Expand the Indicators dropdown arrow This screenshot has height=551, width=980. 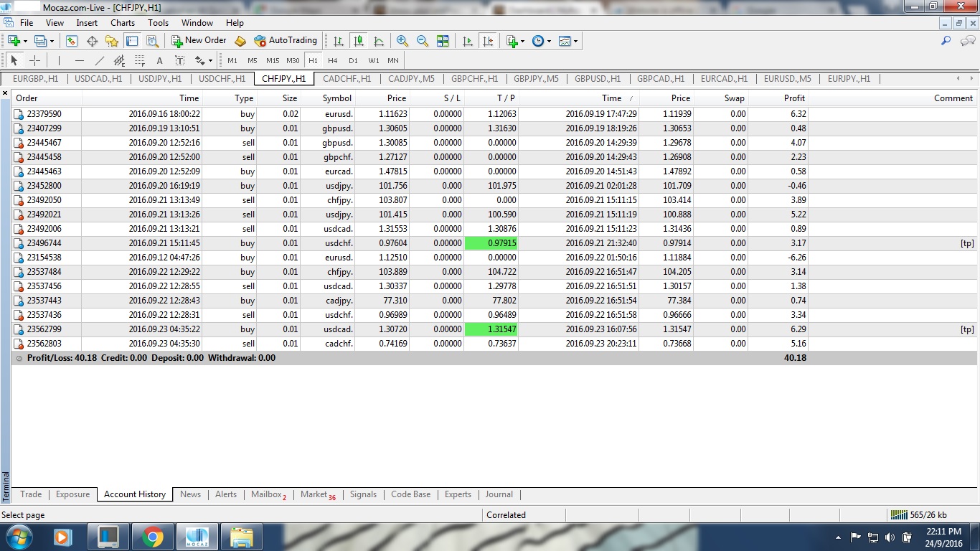523,41
